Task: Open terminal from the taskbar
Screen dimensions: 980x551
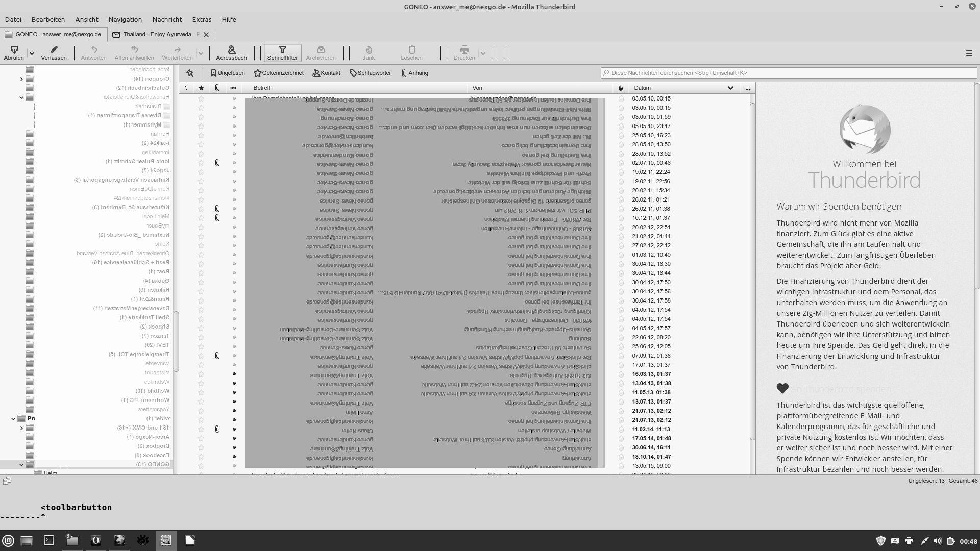Action: (x=49, y=540)
